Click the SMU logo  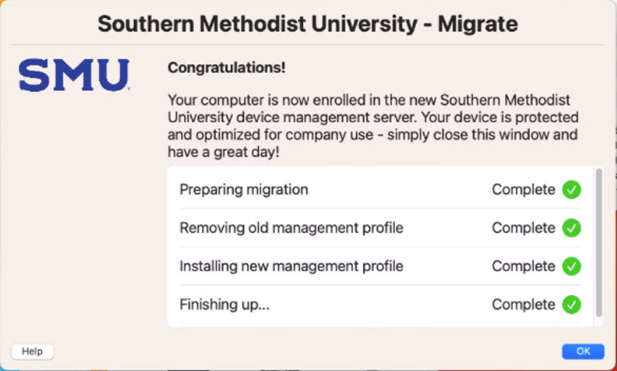click(74, 75)
